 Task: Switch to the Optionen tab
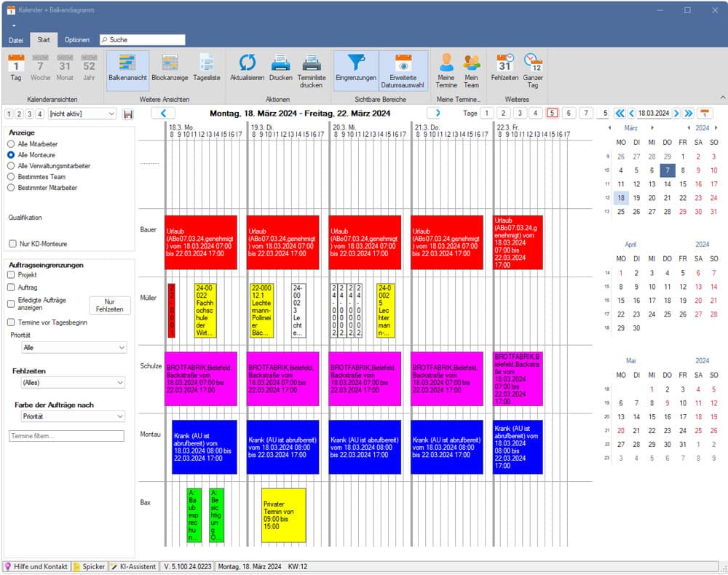76,40
